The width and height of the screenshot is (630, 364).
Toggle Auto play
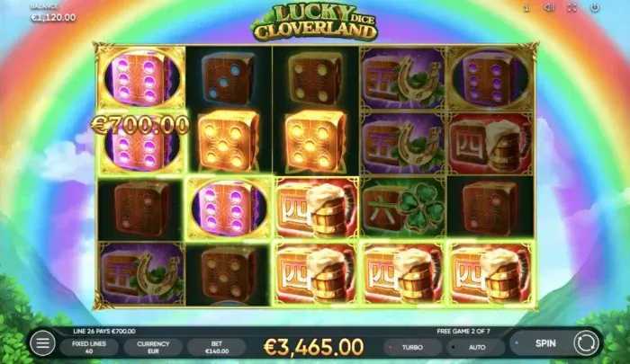pos(476,347)
